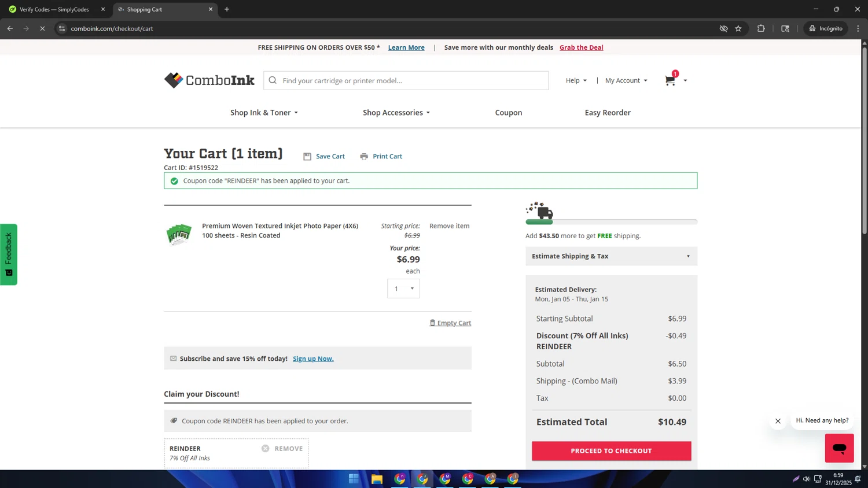This screenshot has width=868, height=488.
Task: Click Grab the Deal link
Action: [581, 47]
